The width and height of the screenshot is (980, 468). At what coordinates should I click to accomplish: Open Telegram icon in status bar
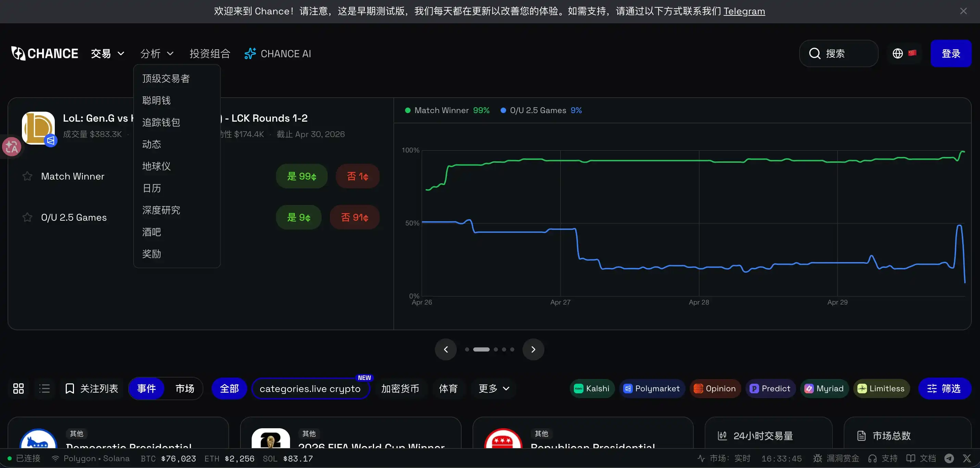tap(949, 458)
